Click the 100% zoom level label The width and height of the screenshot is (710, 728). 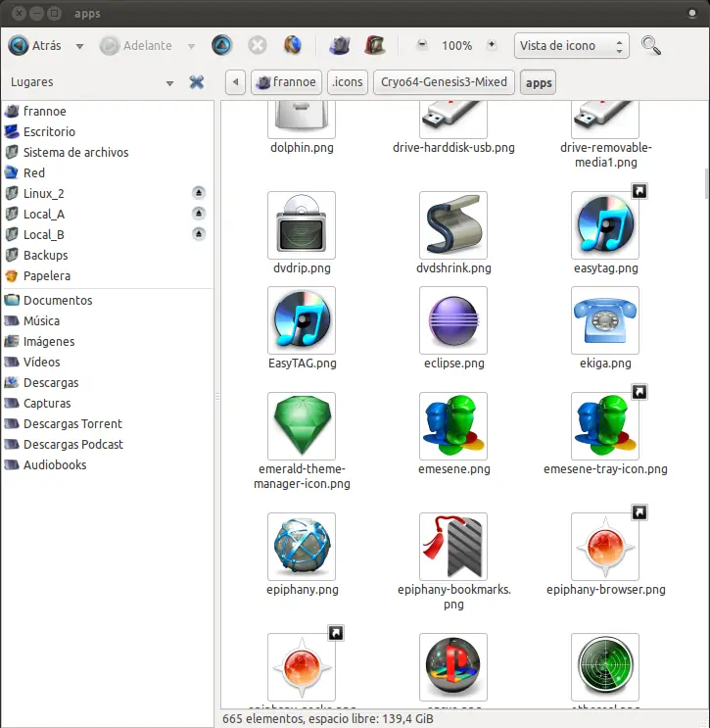click(456, 45)
